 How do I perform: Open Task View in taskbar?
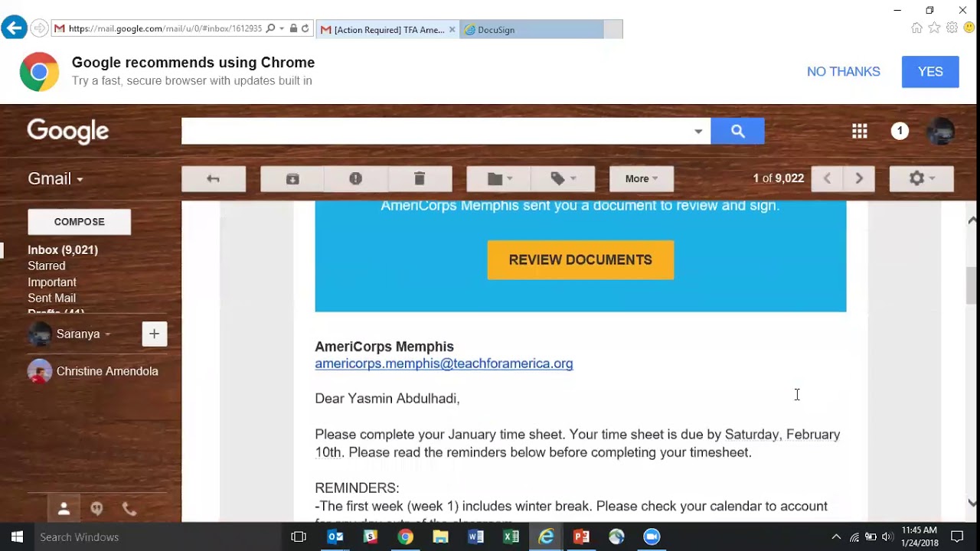coord(299,537)
